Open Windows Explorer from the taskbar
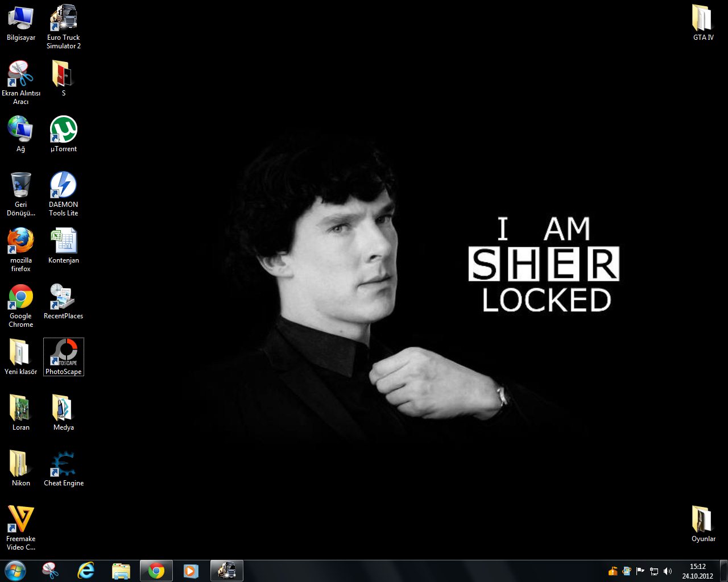The width and height of the screenshot is (728, 582). point(121,571)
